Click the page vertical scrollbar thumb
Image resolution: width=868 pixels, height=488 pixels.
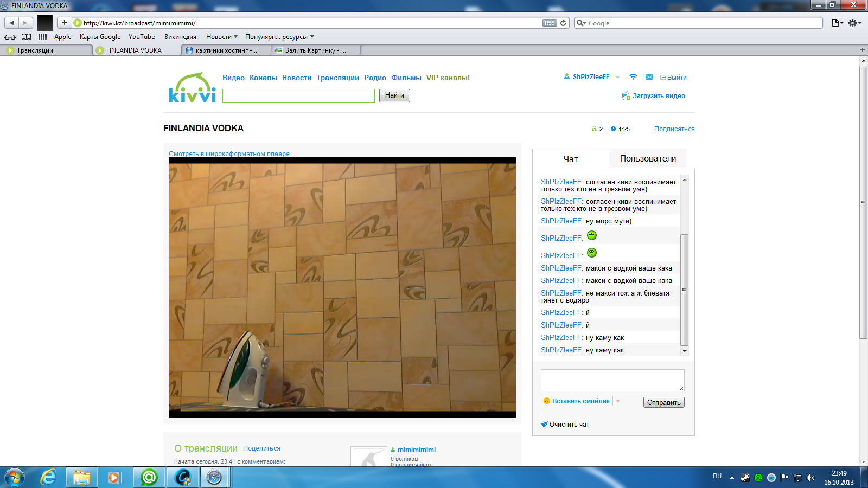coord(863,202)
